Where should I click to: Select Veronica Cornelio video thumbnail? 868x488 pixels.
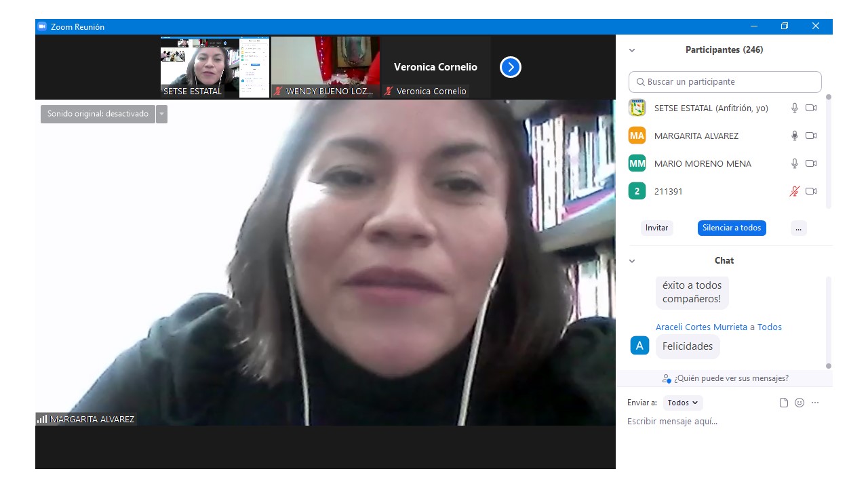[x=436, y=67]
